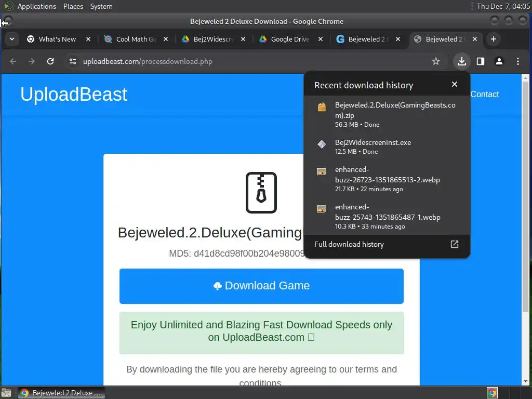Click scrollbar up arrow
Image resolution: width=532 pixels, height=399 pixels.
pos(526,78)
